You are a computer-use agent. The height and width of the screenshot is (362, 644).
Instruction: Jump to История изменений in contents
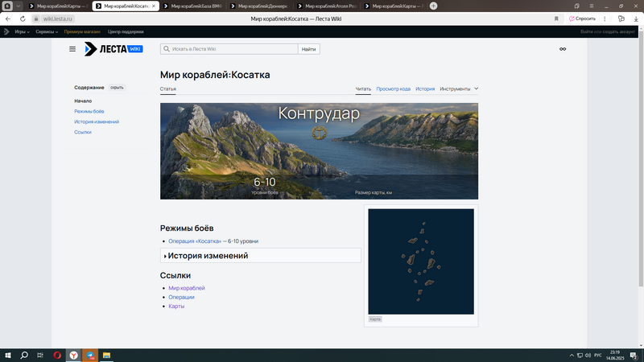pyautogui.click(x=97, y=122)
